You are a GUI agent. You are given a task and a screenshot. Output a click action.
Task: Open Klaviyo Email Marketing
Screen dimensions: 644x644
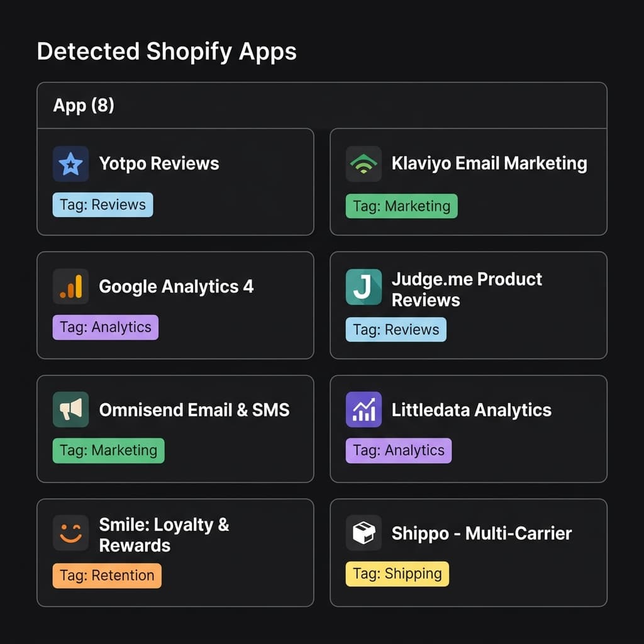[468, 182]
